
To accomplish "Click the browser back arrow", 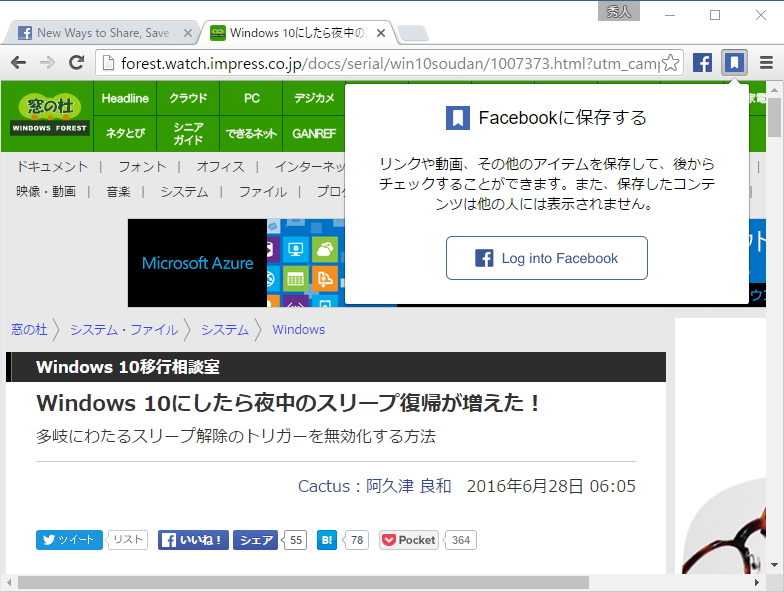I will (18, 63).
